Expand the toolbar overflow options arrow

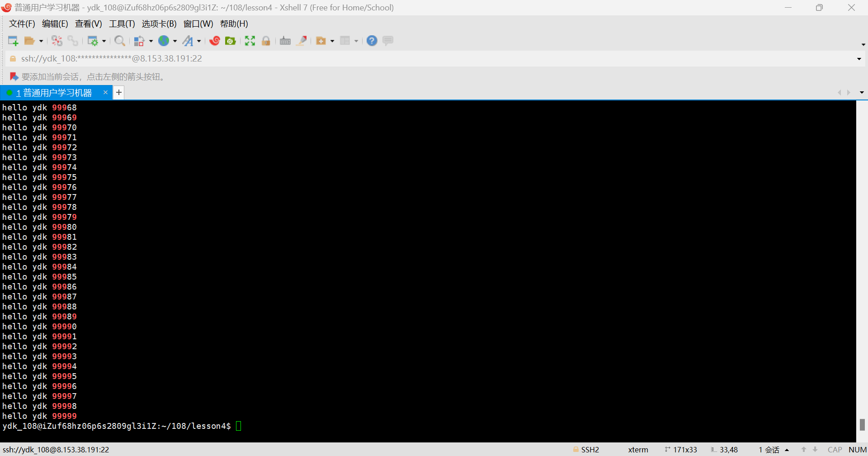click(x=863, y=44)
